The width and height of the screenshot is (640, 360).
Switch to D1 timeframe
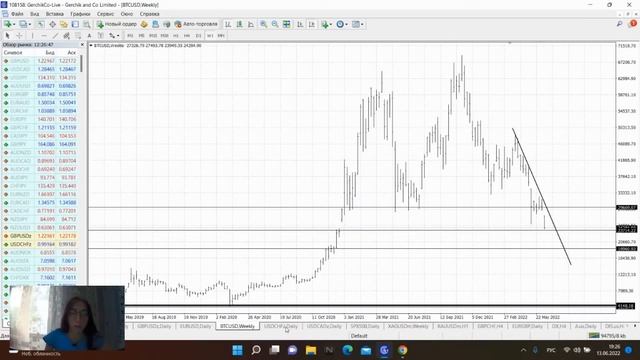[x=198, y=36]
